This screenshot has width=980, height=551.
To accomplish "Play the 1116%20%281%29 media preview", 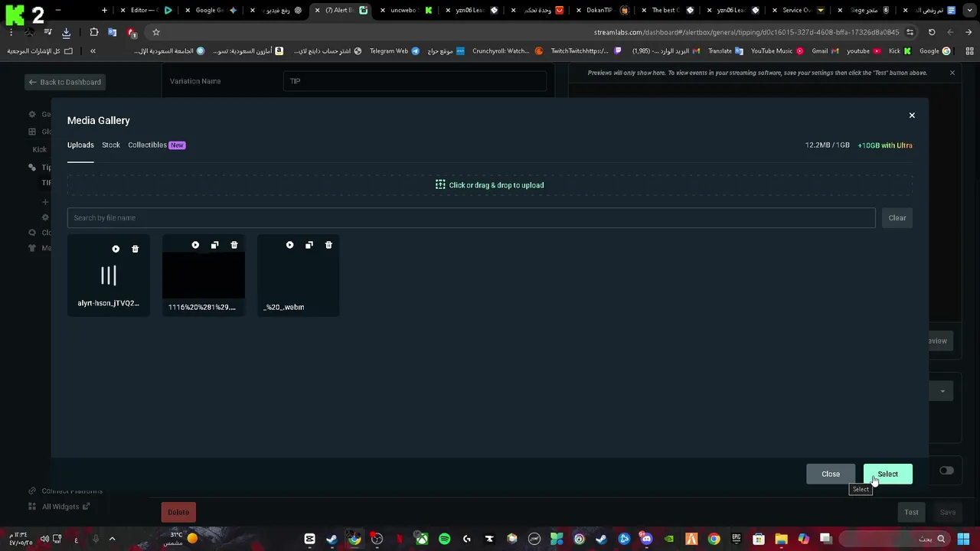I will coord(195,245).
